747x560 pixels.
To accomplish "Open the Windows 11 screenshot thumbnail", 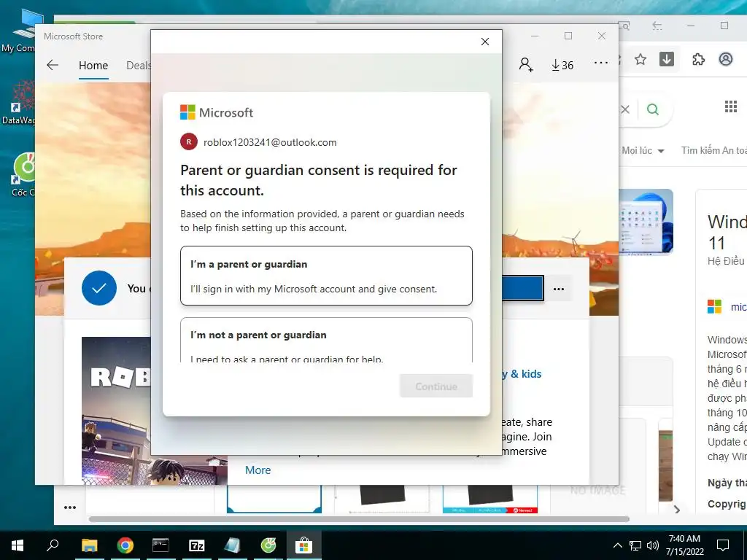I will [646, 222].
